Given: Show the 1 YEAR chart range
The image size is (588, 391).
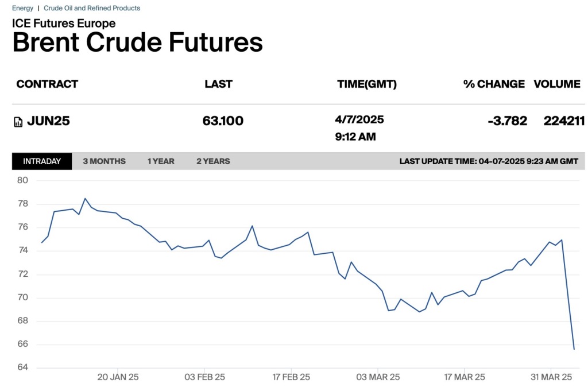Looking at the screenshot, I should pos(161,161).
